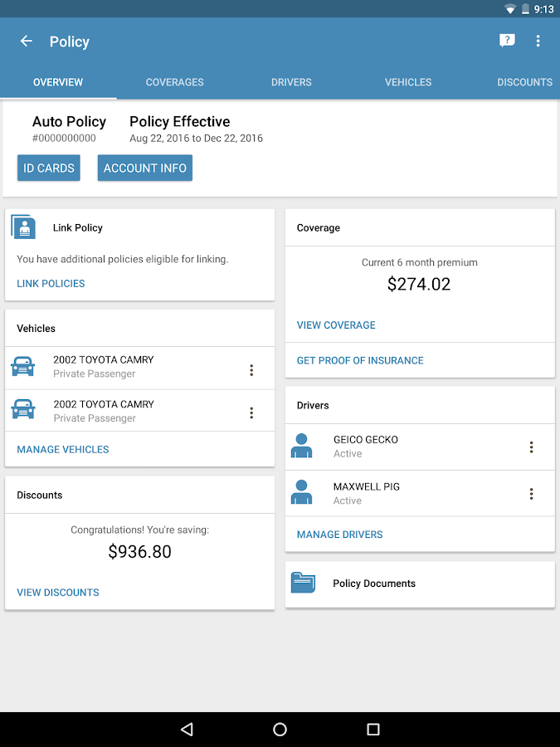Tap the Manage Vehicles link
The image size is (560, 747).
click(x=63, y=450)
